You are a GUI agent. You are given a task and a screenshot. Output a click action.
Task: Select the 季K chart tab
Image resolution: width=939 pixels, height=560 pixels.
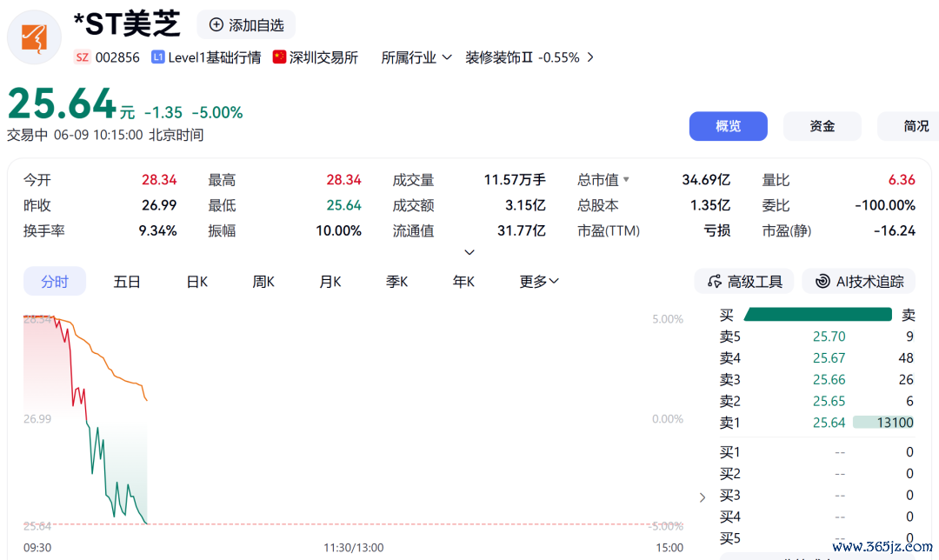click(x=397, y=282)
